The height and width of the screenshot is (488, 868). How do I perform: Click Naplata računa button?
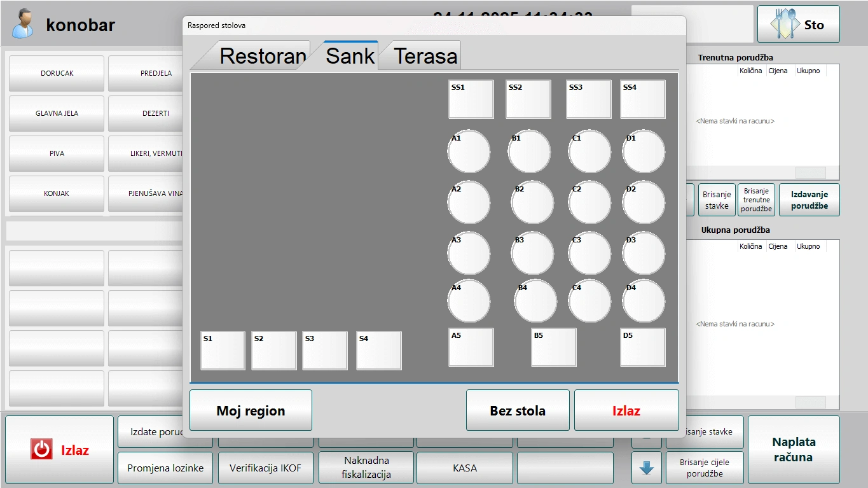[x=794, y=449]
